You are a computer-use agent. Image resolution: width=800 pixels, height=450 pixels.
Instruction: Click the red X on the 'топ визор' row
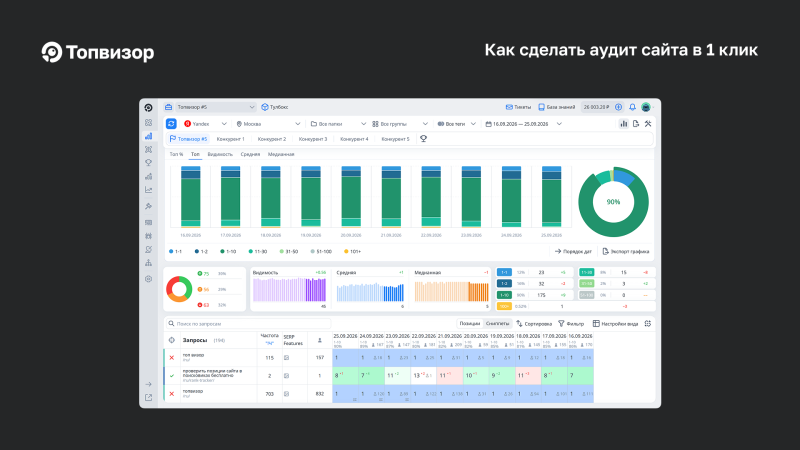coord(171,358)
